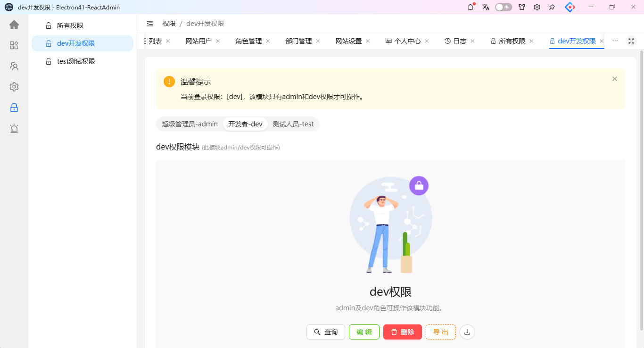Click the colorful diamond logo icon
This screenshot has width=644, height=348.
[x=570, y=7]
